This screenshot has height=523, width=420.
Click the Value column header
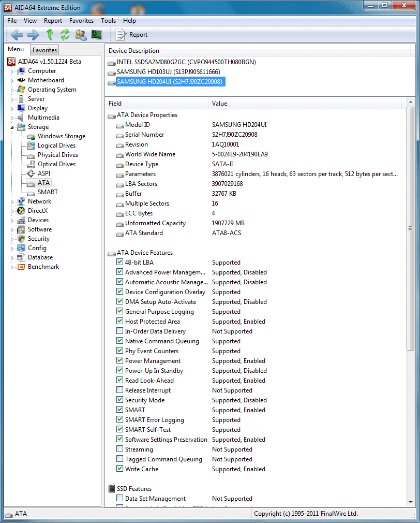click(x=305, y=104)
